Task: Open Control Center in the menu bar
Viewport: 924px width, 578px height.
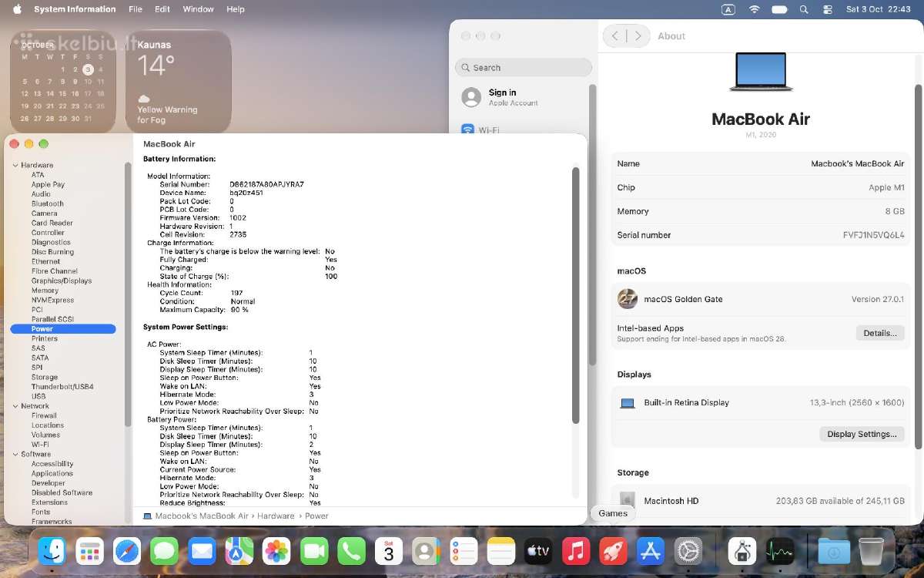Action: tap(828, 9)
